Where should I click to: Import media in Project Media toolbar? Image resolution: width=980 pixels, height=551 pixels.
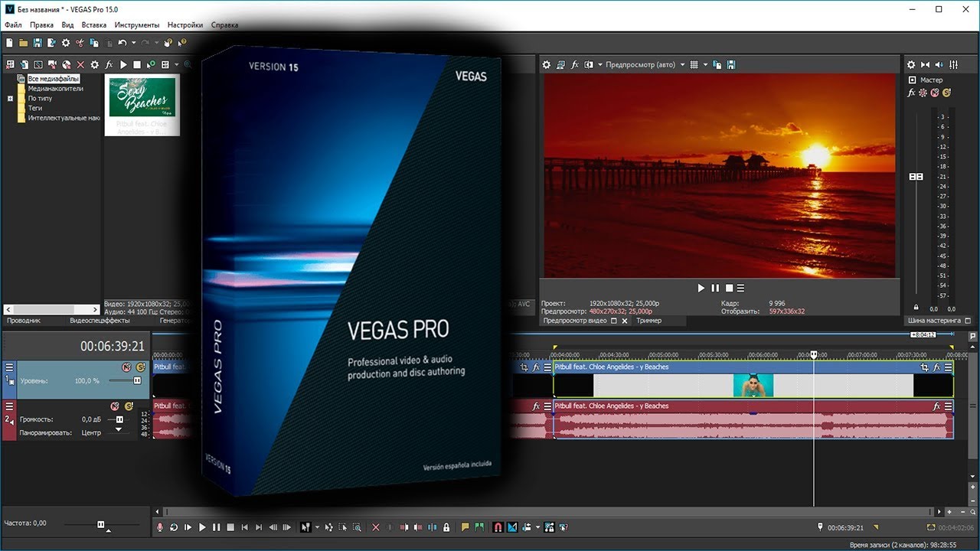pyautogui.click(x=24, y=65)
